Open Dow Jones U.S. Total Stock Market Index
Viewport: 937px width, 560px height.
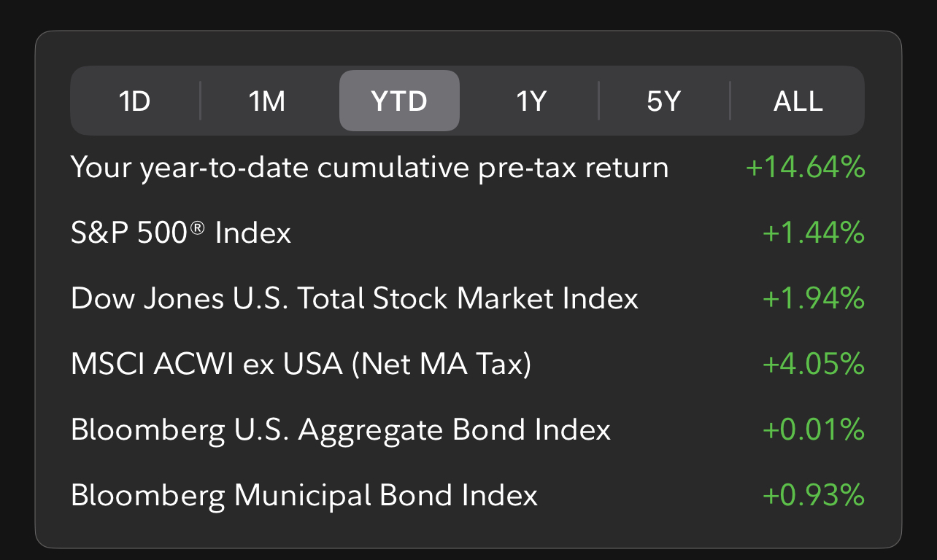[355, 299]
